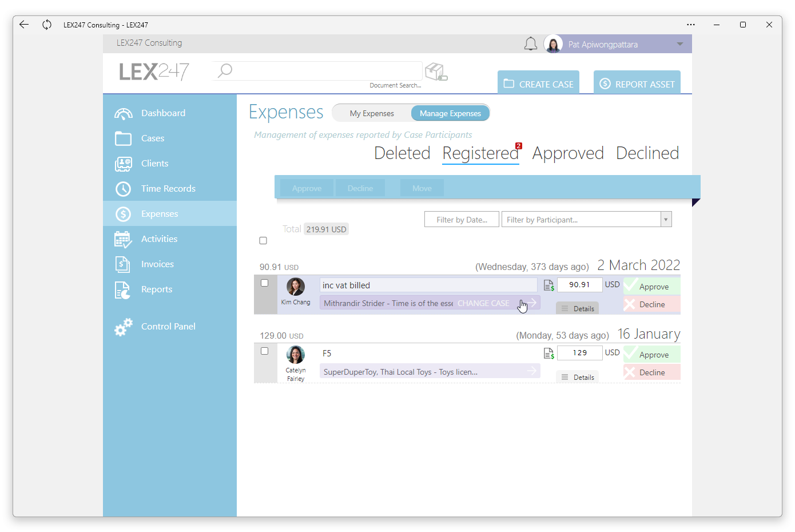
Task: Click the document search magnifier icon
Action: 225,70
